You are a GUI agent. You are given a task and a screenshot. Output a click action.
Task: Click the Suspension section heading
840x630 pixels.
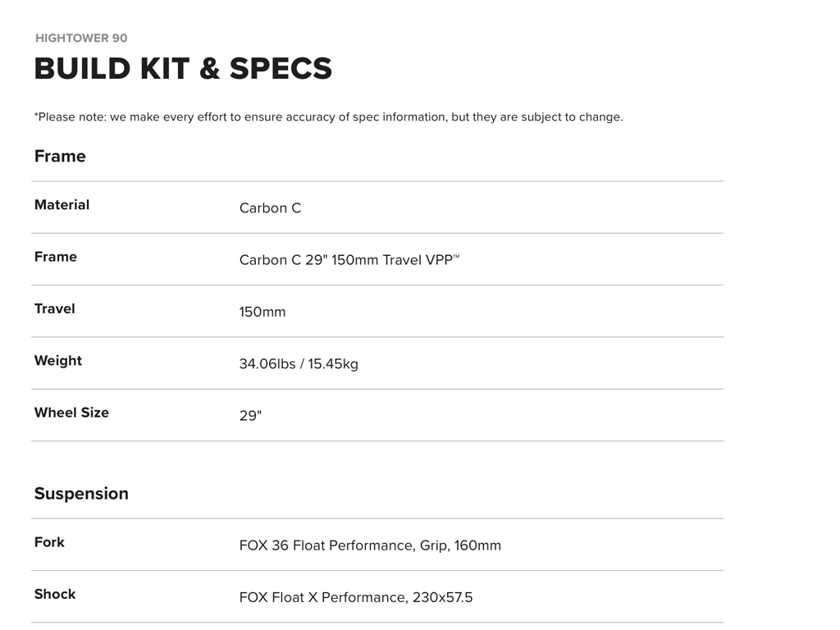[x=81, y=494]
